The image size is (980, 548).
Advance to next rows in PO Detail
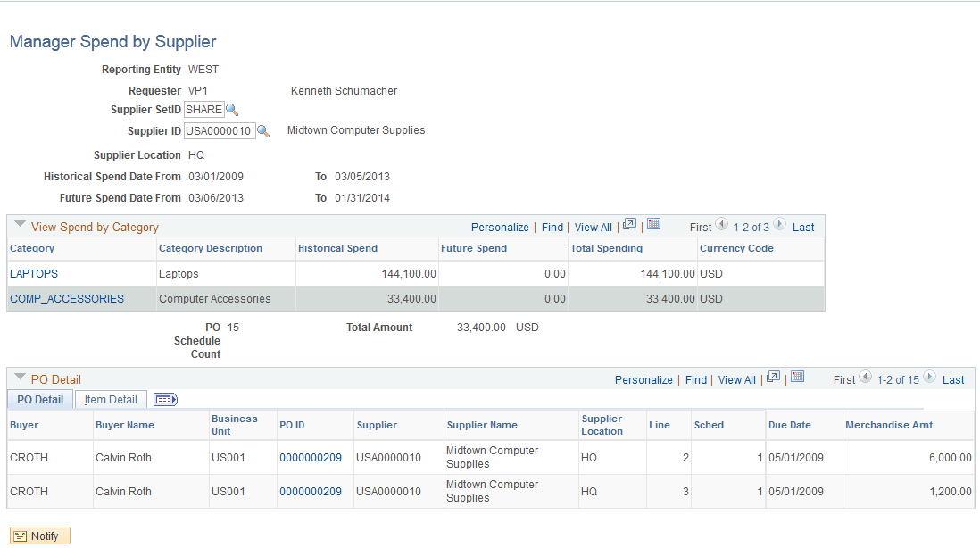click(x=930, y=378)
